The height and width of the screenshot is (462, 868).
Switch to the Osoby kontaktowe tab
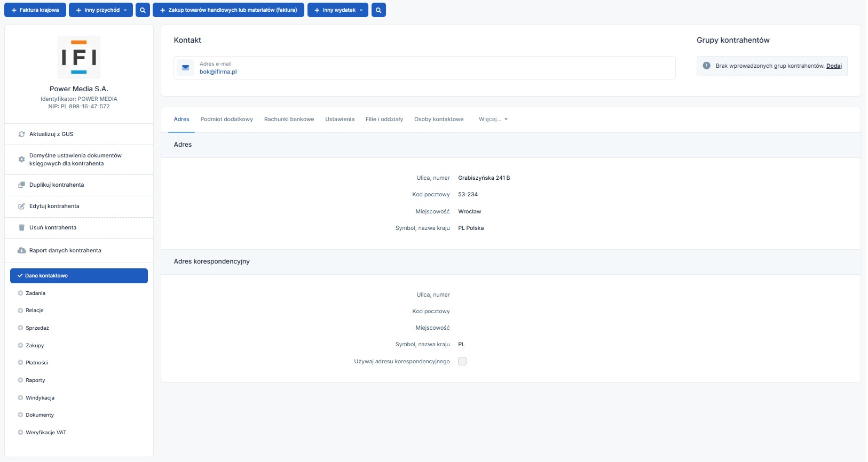(439, 120)
